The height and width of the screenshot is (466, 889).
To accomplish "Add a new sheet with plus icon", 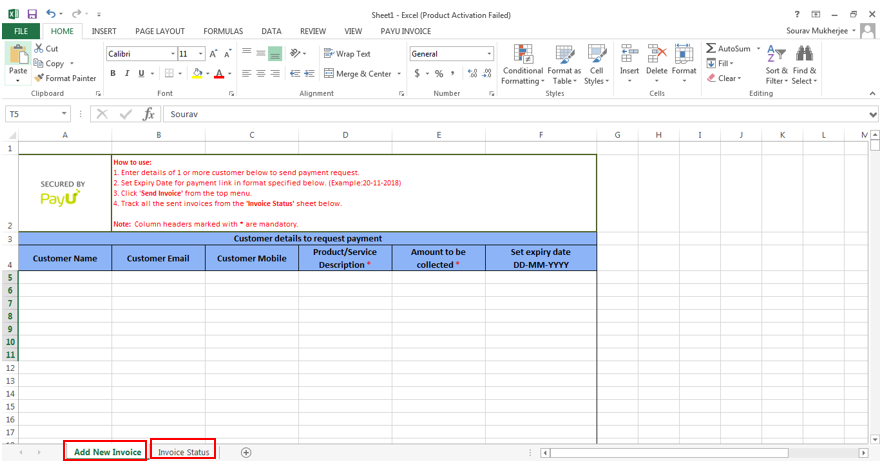I will [x=246, y=452].
